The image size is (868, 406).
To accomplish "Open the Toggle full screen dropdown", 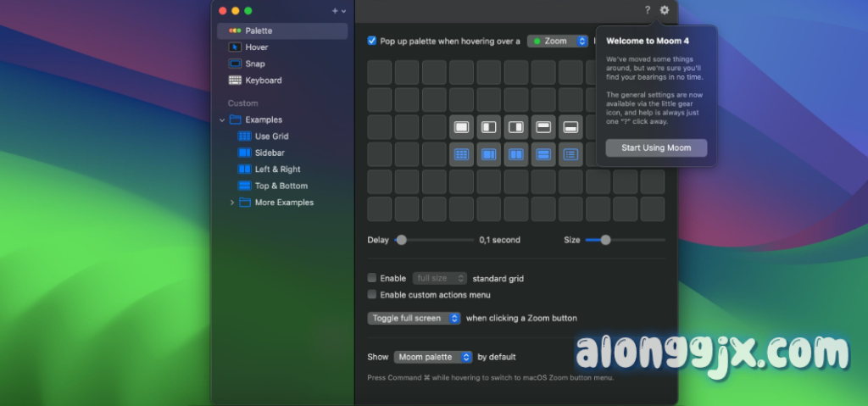I will tap(415, 318).
